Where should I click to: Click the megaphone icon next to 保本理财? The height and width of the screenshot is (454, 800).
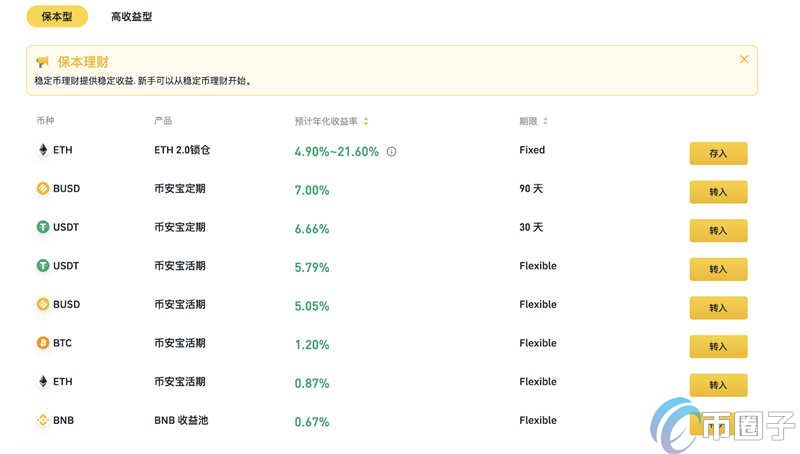tap(42, 61)
